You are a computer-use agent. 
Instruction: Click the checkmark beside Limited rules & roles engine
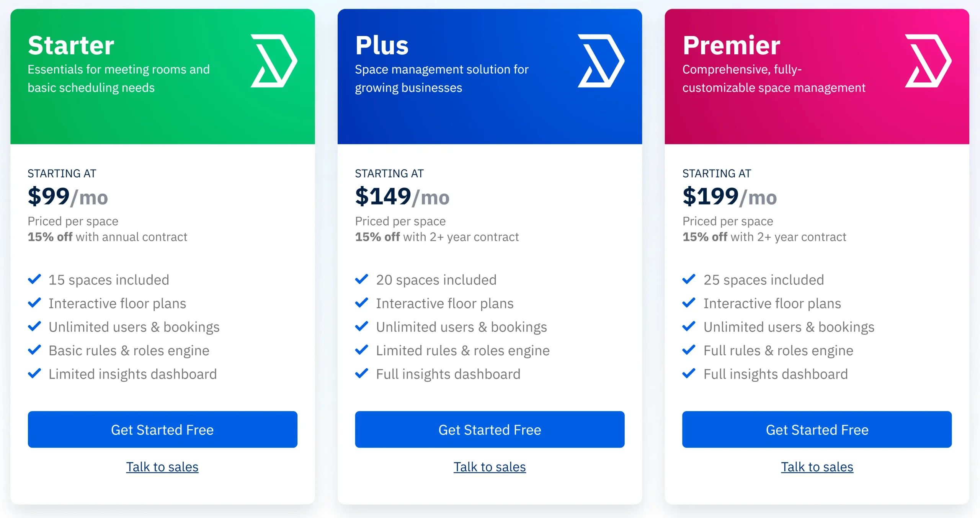[x=362, y=350]
